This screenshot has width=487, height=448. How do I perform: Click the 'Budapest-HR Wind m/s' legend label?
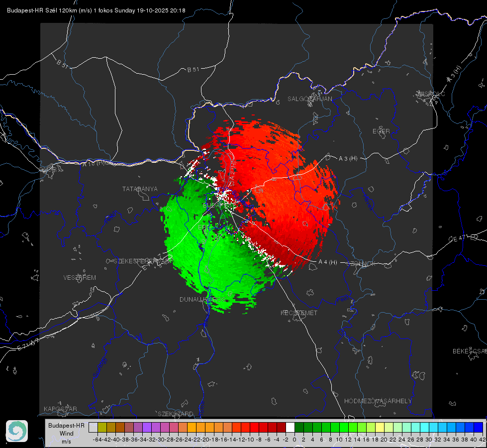pyautogui.click(x=67, y=433)
